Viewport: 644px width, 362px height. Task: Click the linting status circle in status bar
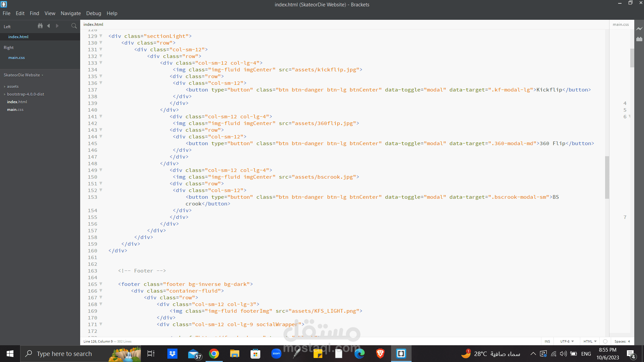[x=605, y=341]
